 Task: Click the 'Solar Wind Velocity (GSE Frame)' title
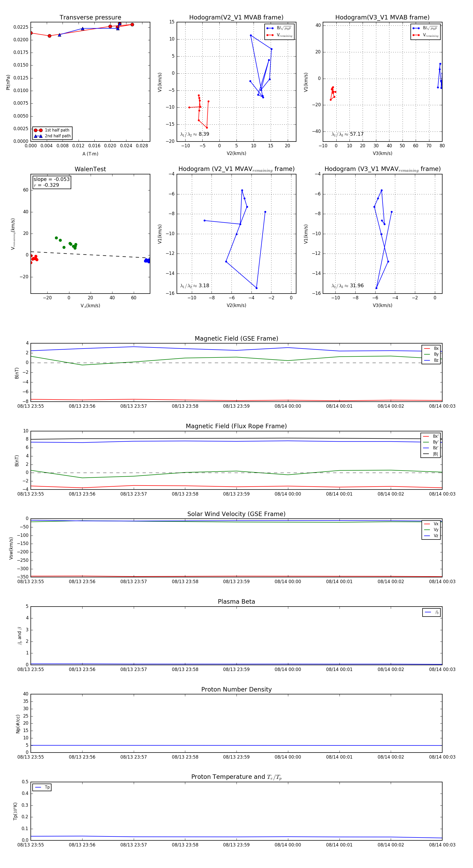click(x=236, y=514)
